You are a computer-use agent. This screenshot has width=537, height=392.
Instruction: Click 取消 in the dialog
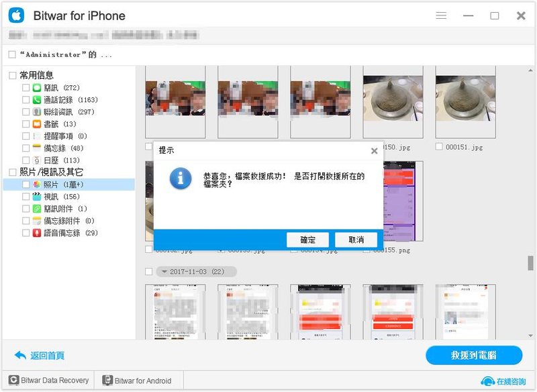click(x=356, y=240)
